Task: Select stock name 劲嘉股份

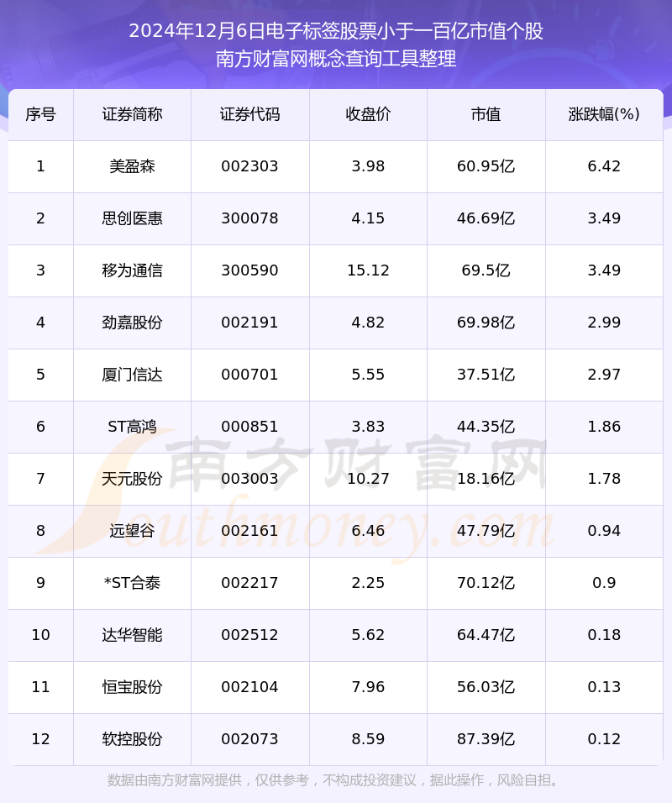Action: tap(132, 323)
